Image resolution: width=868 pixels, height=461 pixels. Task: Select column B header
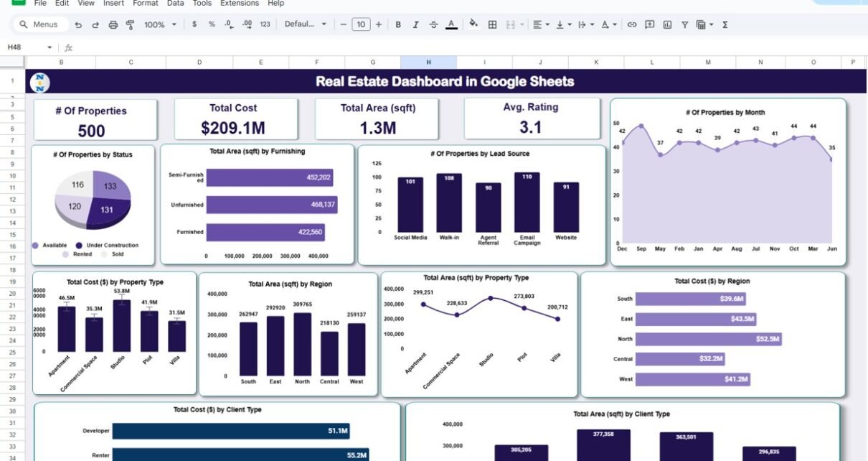point(61,62)
